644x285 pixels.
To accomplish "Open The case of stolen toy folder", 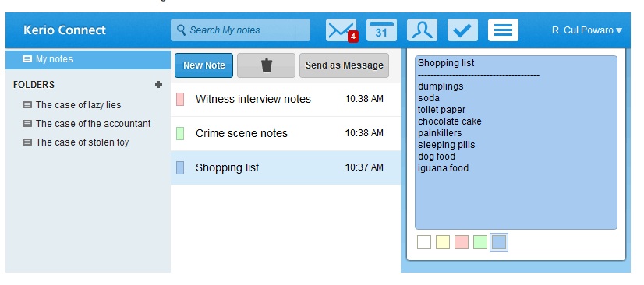I will tap(82, 142).
